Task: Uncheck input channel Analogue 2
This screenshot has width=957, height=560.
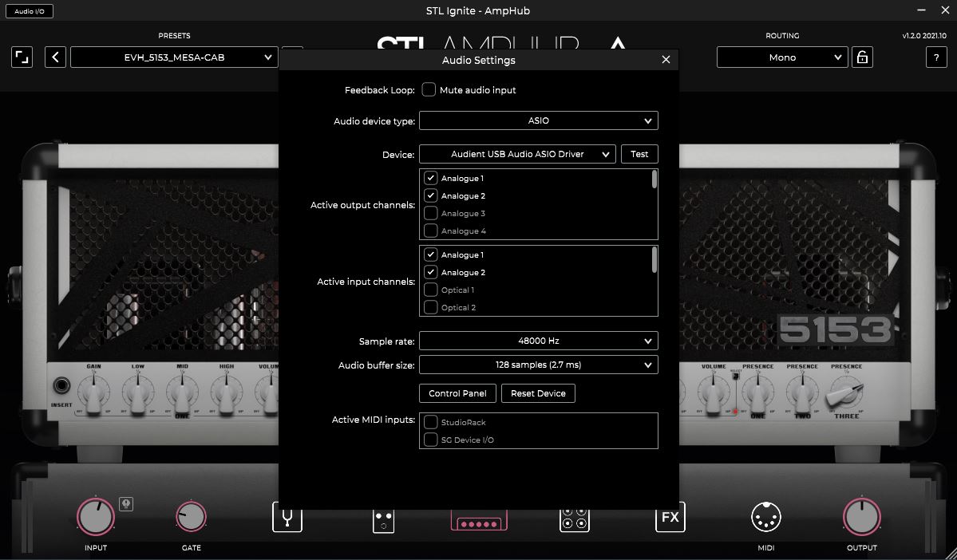Action: pos(430,273)
